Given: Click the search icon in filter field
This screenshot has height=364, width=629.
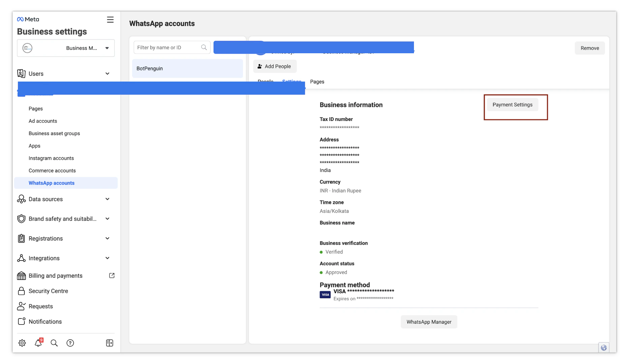Looking at the screenshot, I should click(204, 48).
